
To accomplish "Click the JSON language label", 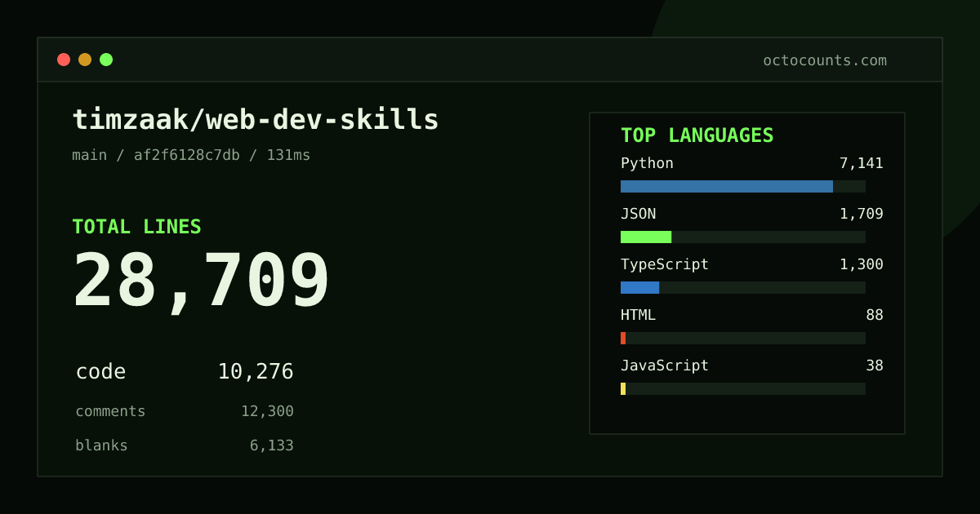I will point(638,214).
